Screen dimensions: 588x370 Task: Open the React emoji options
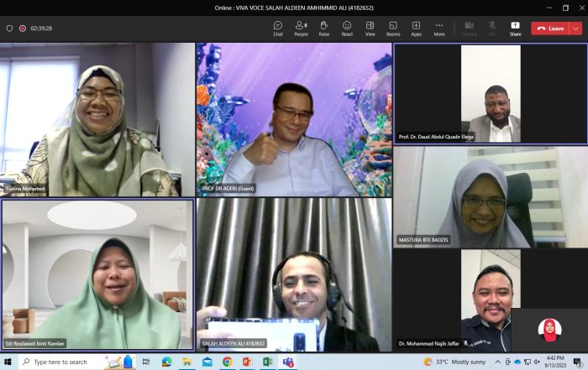pos(347,28)
